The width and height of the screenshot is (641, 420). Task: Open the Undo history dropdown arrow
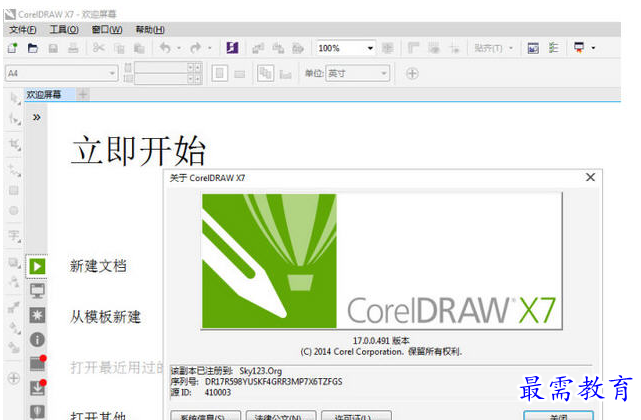(x=179, y=48)
